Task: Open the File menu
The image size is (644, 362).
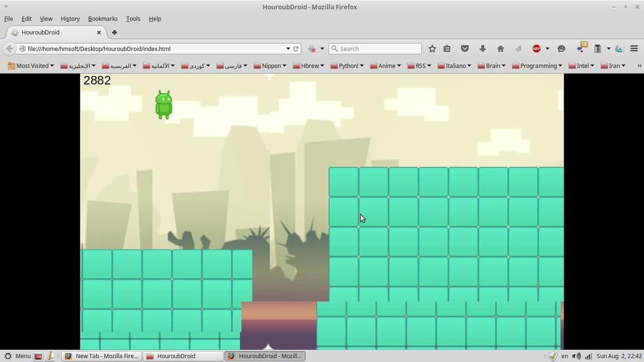Action: tap(9, 19)
